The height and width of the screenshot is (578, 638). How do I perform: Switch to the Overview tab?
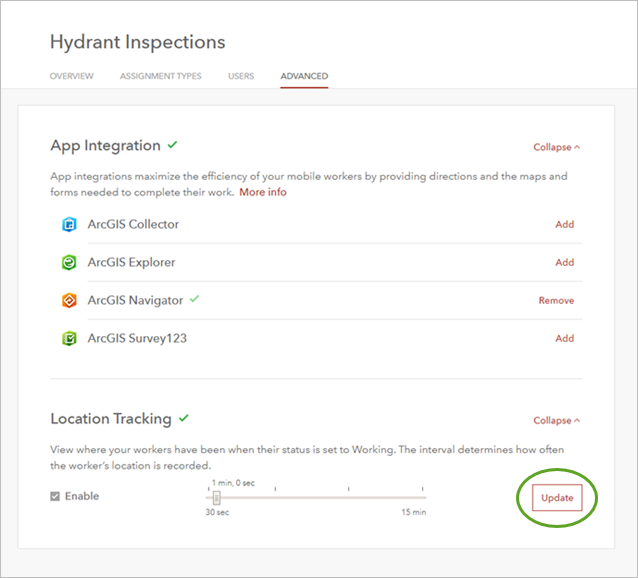click(x=72, y=76)
